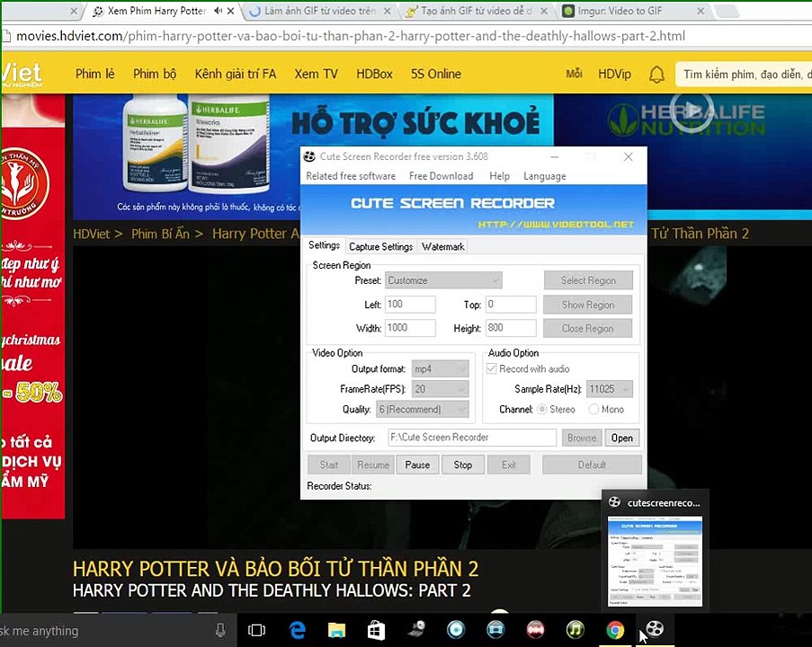Open Windows Store from the taskbar
Screen dimensions: 812x647
[376, 630]
